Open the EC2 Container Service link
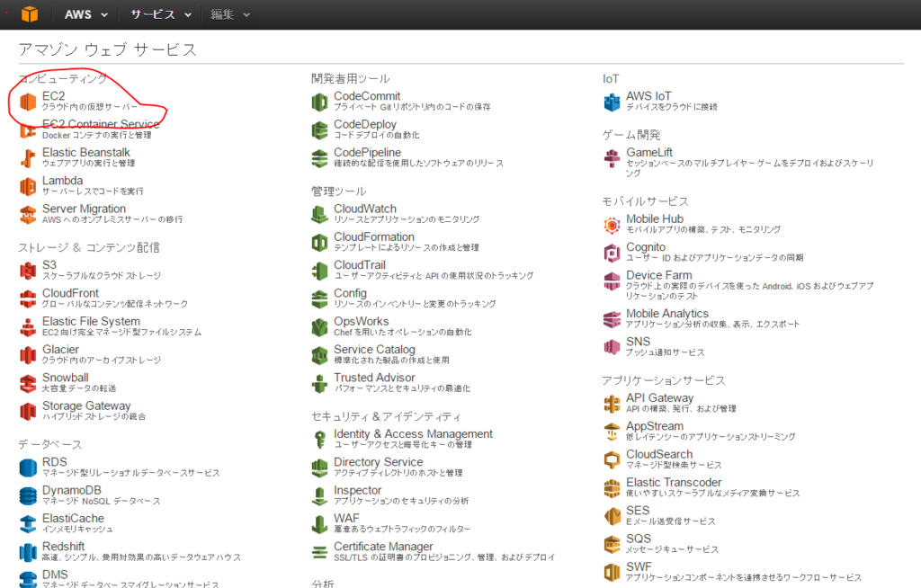921x588 pixels. [x=101, y=124]
